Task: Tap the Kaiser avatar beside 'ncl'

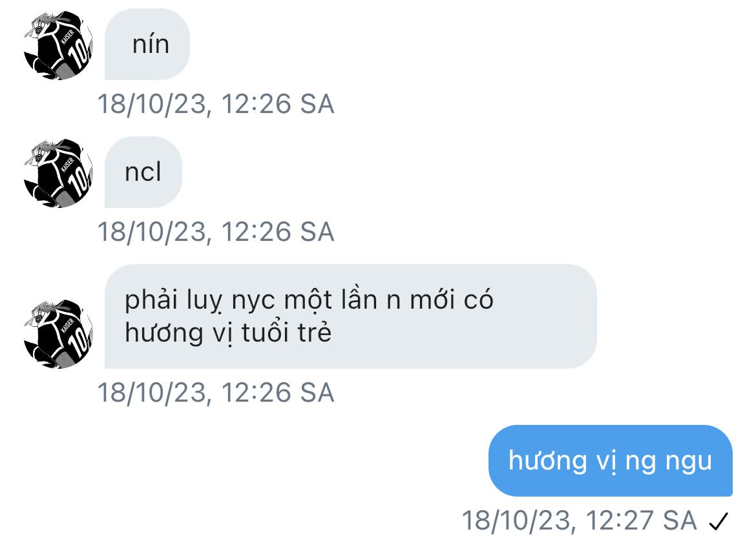Action: (x=58, y=173)
